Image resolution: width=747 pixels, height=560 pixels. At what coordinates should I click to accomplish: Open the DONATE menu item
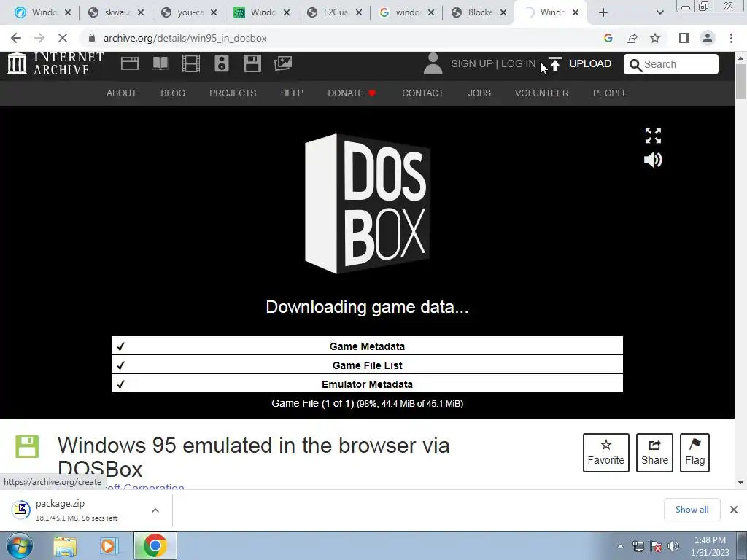tap(352, 93)
